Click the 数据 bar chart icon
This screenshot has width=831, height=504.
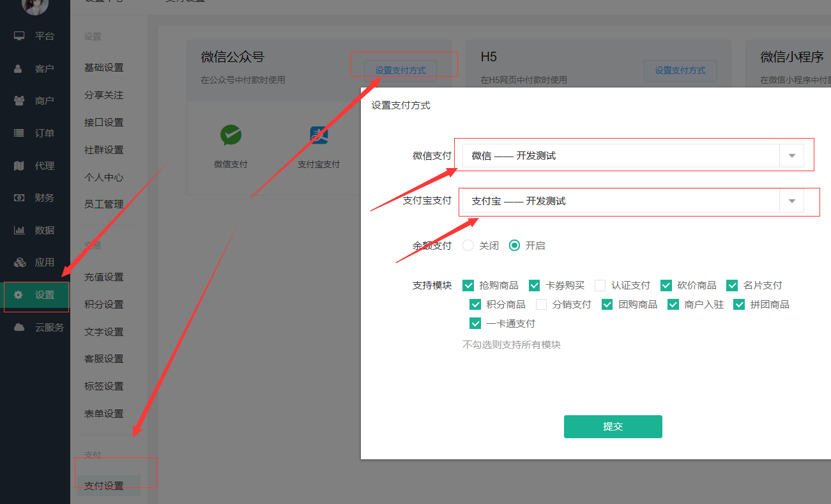pyautogui.click(x=19, y=230)
